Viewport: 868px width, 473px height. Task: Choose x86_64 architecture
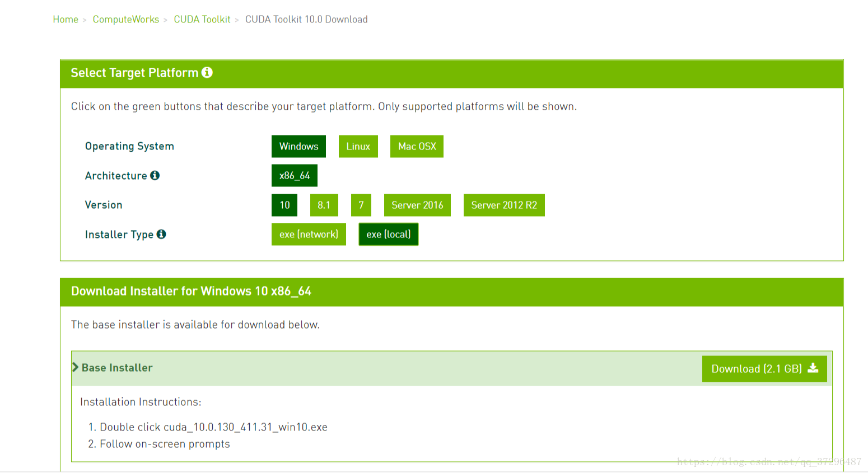pos(295,175)
